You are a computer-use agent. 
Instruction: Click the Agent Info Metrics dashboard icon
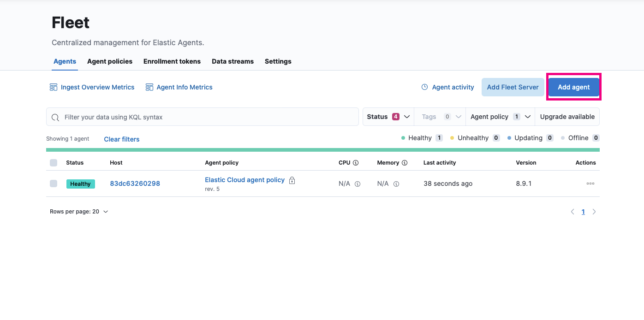(149, 87)
